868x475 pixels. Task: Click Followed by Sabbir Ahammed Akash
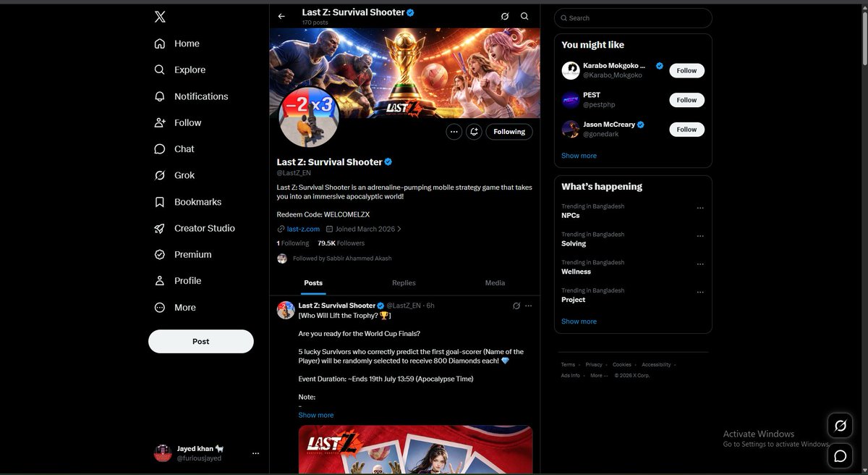point(342,258)
